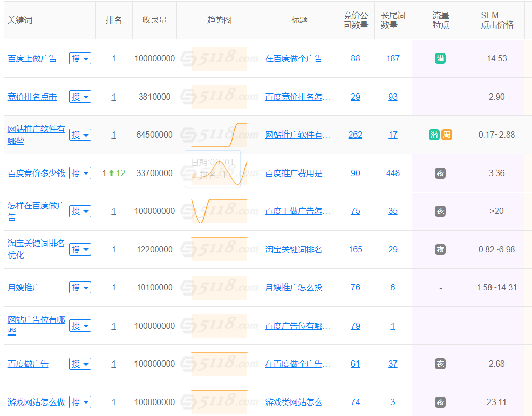Click green up arrow in 百度竞价多少钱 rank

pos(111,173)
